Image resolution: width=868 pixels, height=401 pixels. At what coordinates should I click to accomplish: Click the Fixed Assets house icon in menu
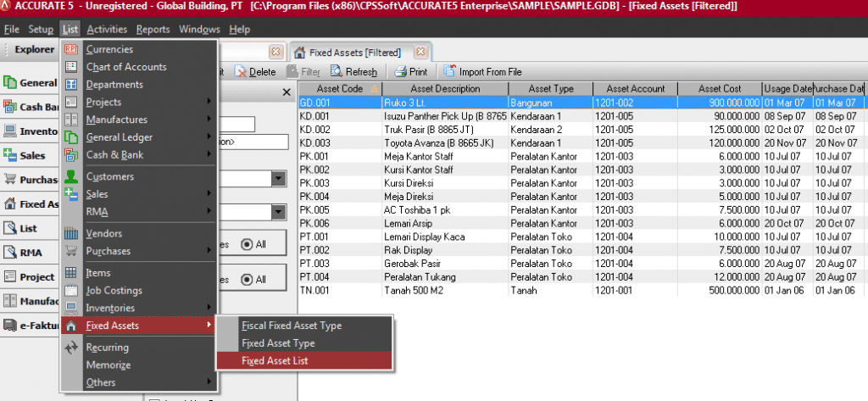point(71,326)
